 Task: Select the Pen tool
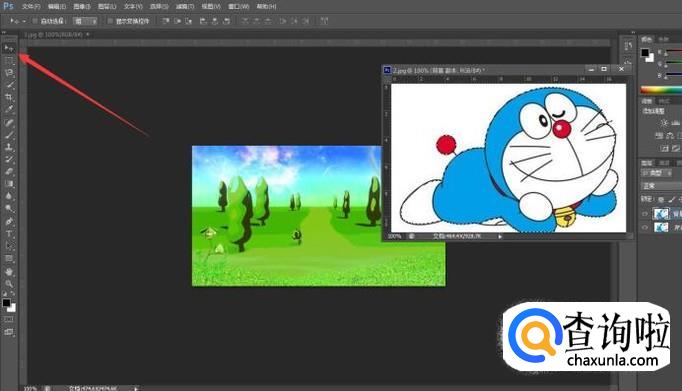[9, 221]
